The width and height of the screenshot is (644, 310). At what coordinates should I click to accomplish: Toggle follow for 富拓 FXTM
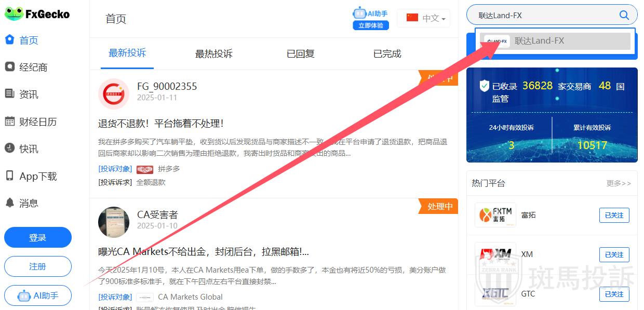coord(614,215)
